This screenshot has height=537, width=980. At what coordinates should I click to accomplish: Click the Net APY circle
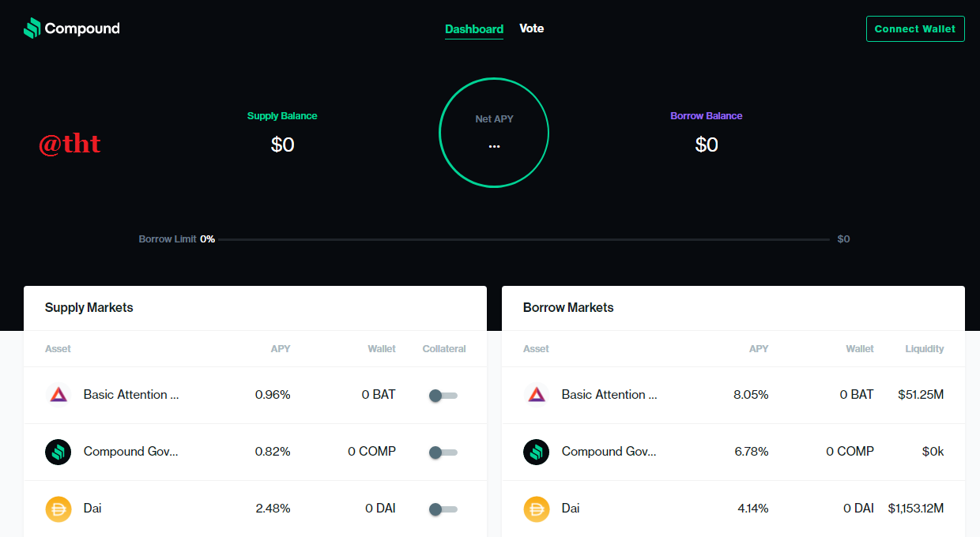click(494, 133)
